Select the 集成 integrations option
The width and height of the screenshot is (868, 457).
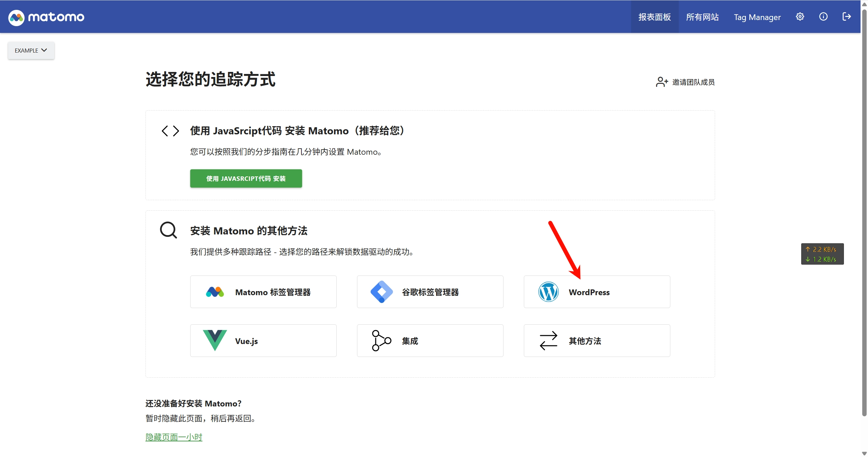430,341
